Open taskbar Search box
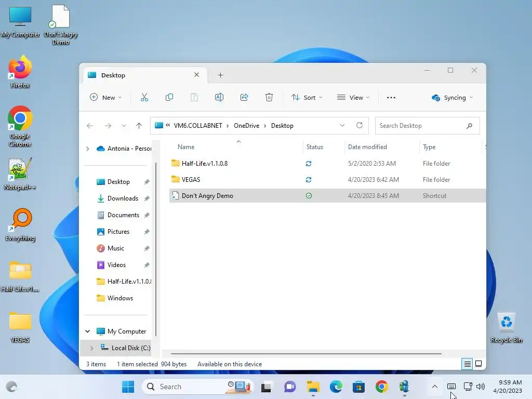 pos(197,387)
